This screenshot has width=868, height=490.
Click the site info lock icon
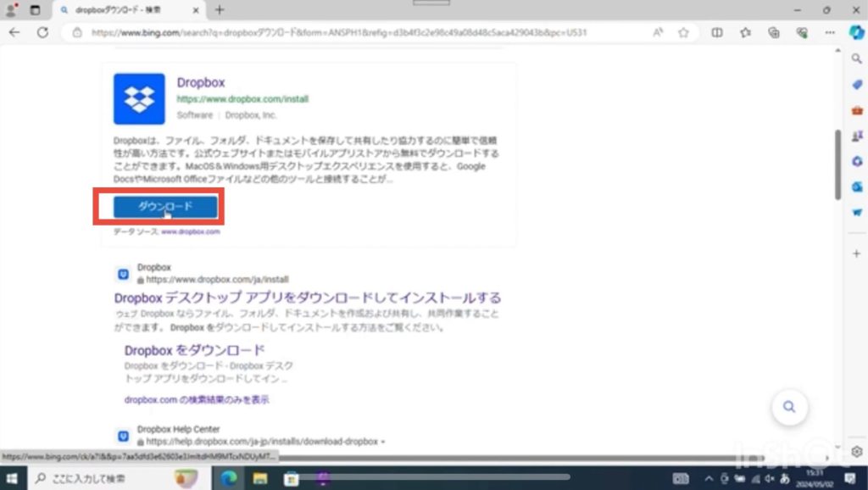[77, 33]
